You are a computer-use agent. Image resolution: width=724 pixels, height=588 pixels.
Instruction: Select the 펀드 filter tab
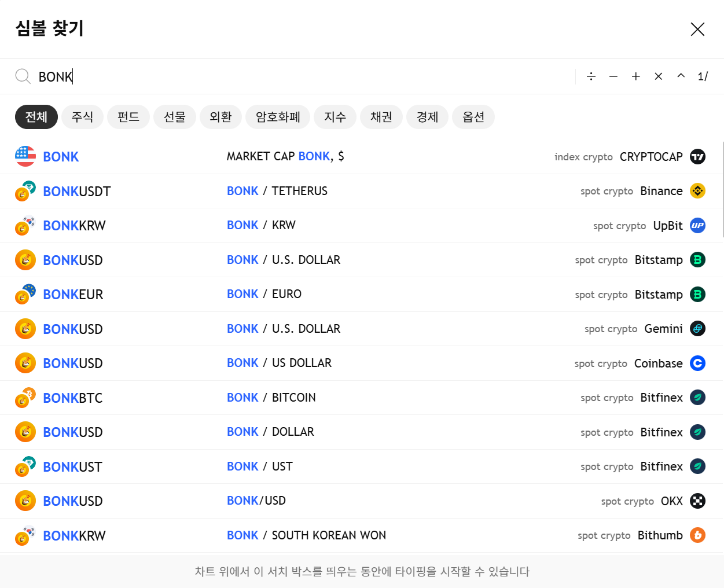pos(128,117)
